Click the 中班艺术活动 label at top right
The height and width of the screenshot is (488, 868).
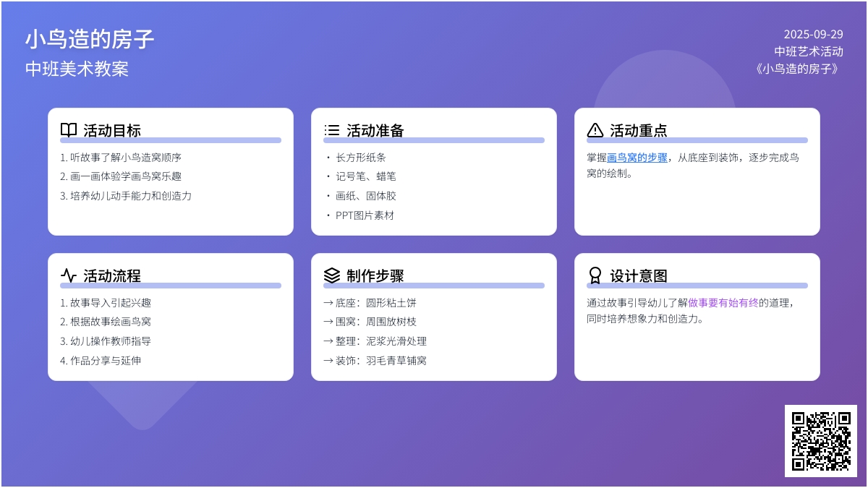pos(808,51)
